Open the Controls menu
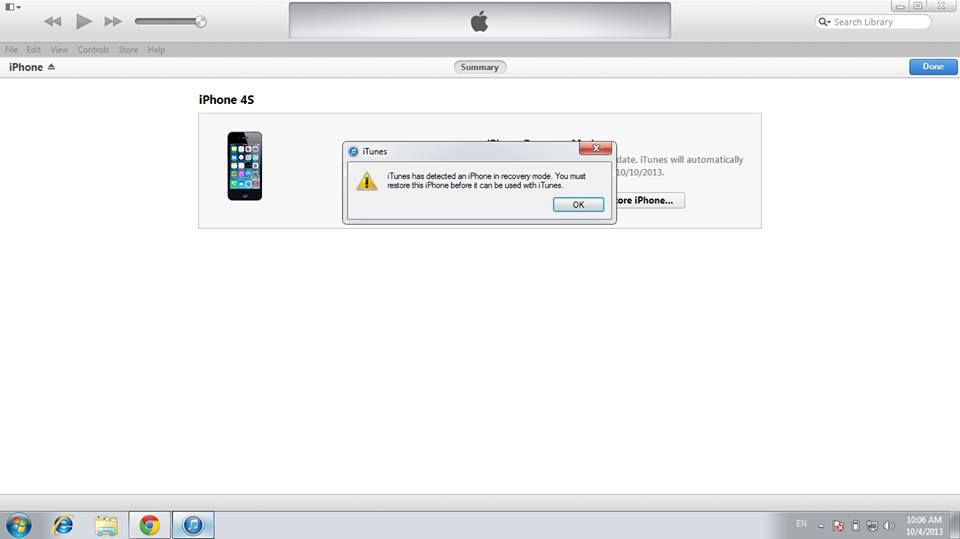Image resolution: width=960 pixels, height=539 pixels. point(93,50)
